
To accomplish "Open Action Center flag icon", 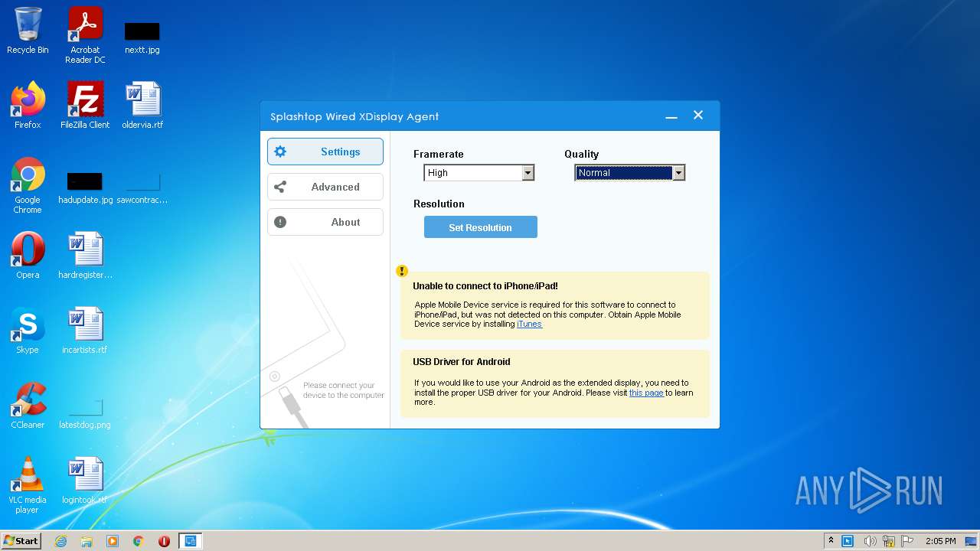I will coord(908,541).
